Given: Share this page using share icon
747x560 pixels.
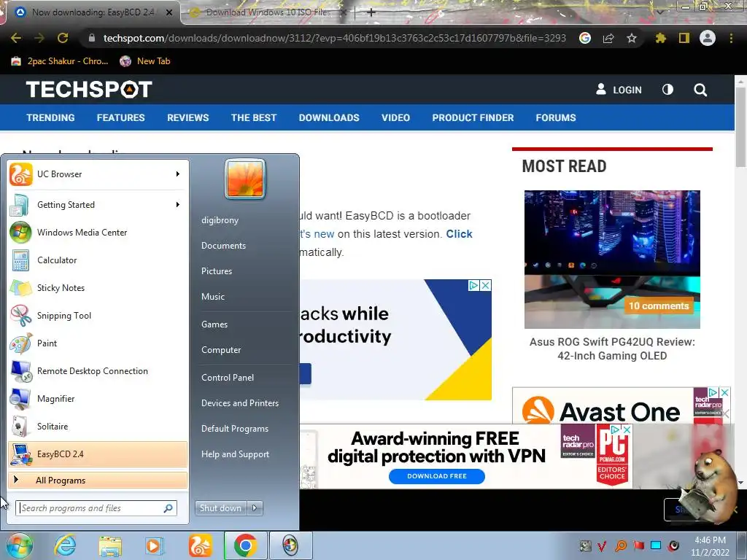Looking at the screenshot, I should tap(608, 38).
